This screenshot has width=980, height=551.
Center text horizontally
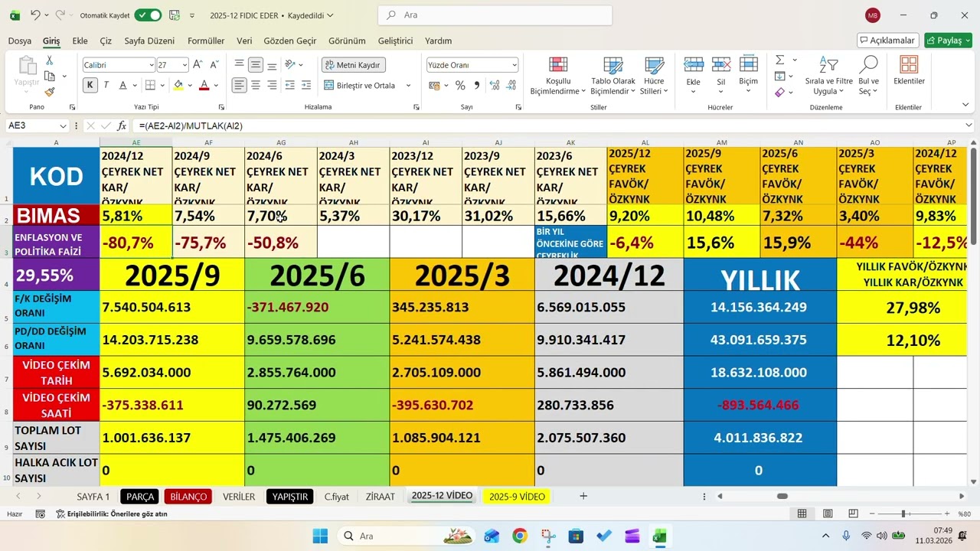[x=256, y=85]
